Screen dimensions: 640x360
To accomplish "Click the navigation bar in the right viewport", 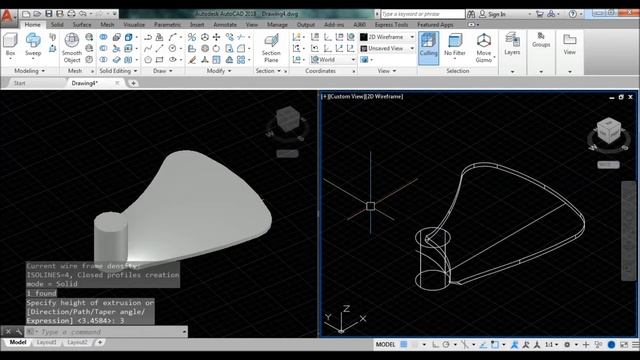I will [x=629, y=231].
